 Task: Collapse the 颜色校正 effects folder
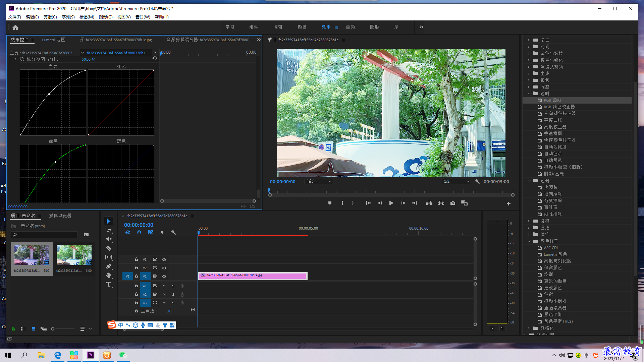(529, 241)
